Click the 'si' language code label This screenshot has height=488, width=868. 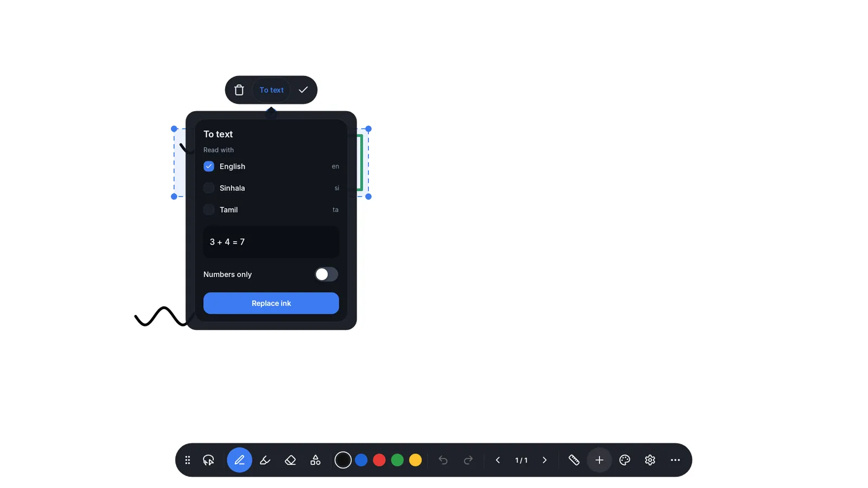click(337, 188)
